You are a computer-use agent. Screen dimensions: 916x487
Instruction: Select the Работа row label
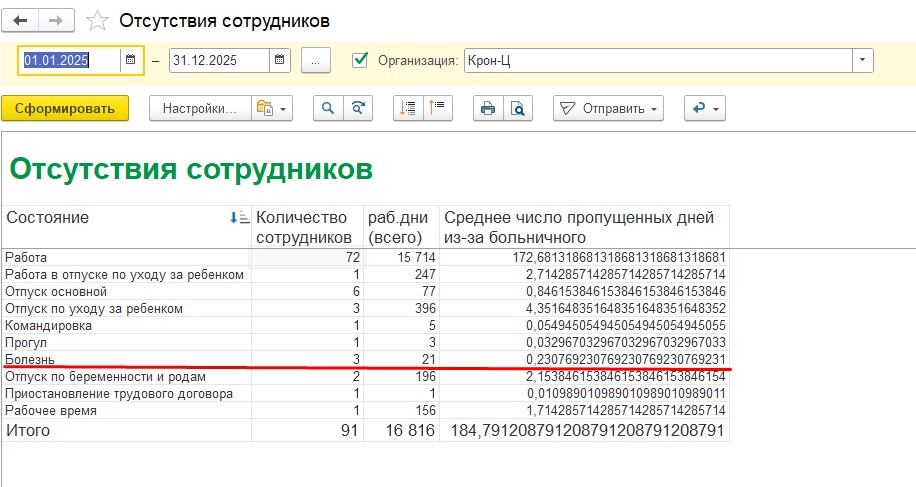pyautogui.click(x=26, y=258)
